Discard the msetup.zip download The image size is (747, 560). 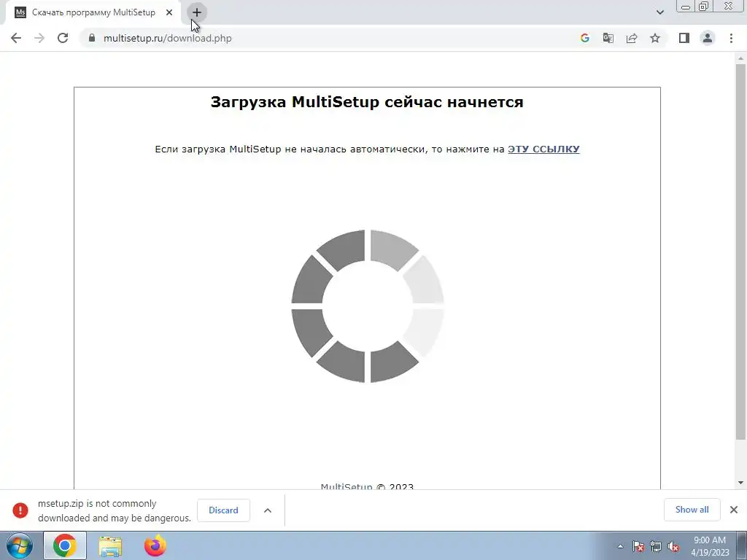(x=223, y=510)
